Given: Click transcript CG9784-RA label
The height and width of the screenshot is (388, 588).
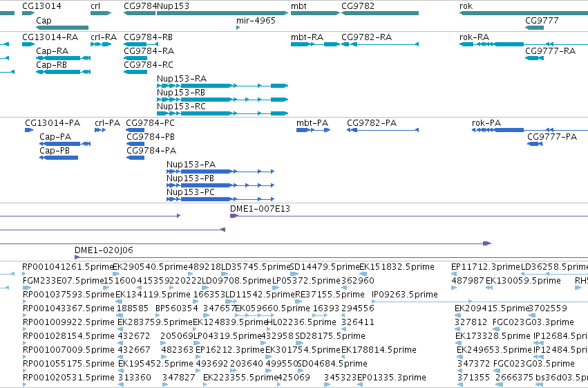Looking at the screenshot, I should (149, 51).
